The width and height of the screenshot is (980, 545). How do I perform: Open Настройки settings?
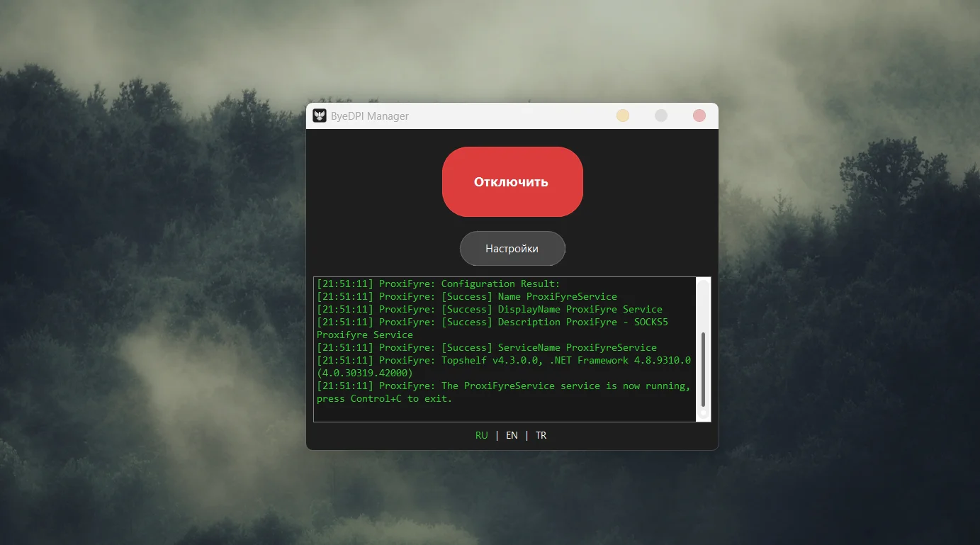512,249
